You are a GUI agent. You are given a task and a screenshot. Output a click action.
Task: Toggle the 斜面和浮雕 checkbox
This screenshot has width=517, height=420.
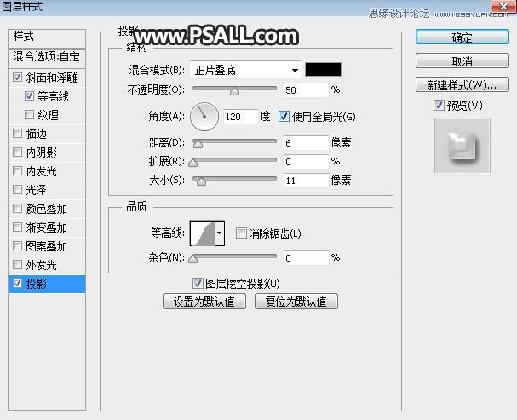click(x=17, y=78)
